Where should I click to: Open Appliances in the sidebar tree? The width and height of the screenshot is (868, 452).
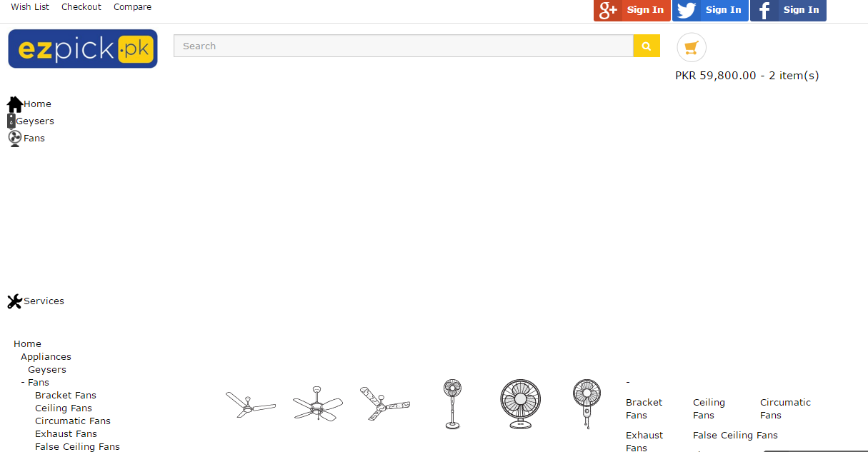pyautogui.click(x=46, y=357)
